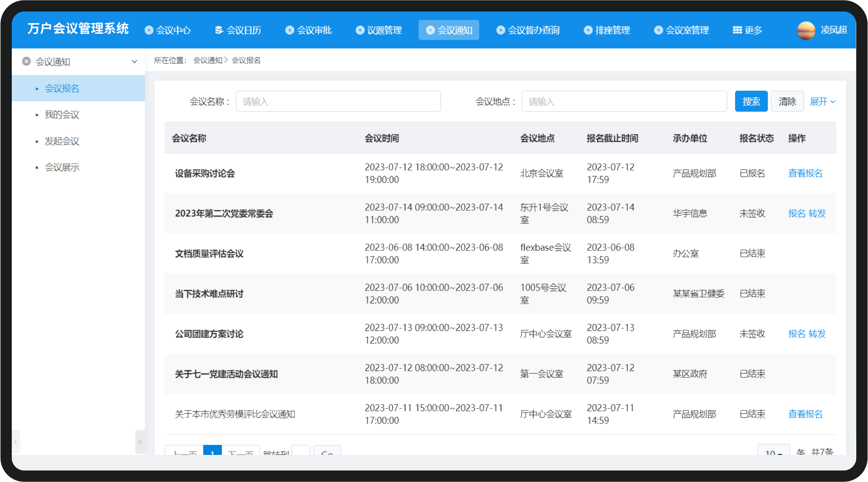Click the user avatar picture

806,30
